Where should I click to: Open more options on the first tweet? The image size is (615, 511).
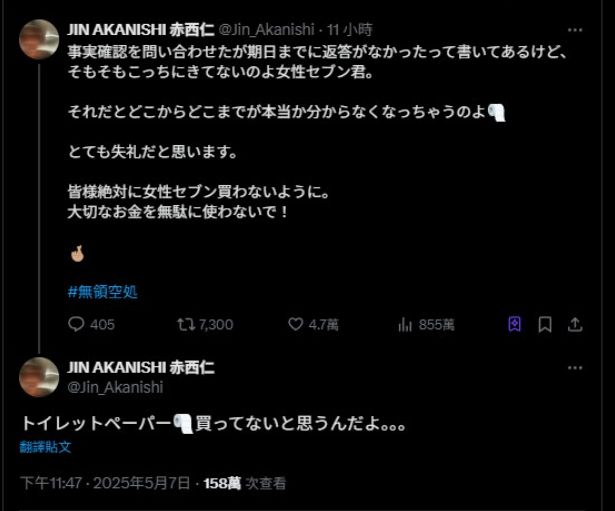[575, 30]
